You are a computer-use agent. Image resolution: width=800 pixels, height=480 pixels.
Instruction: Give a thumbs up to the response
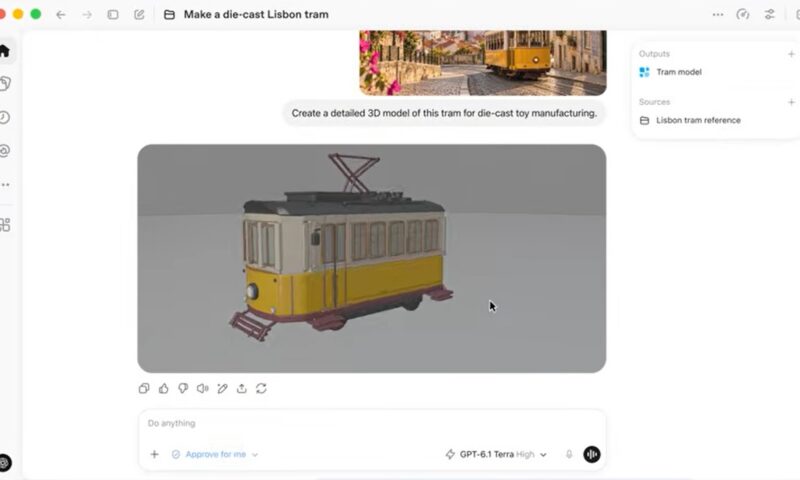pos(163,389)
